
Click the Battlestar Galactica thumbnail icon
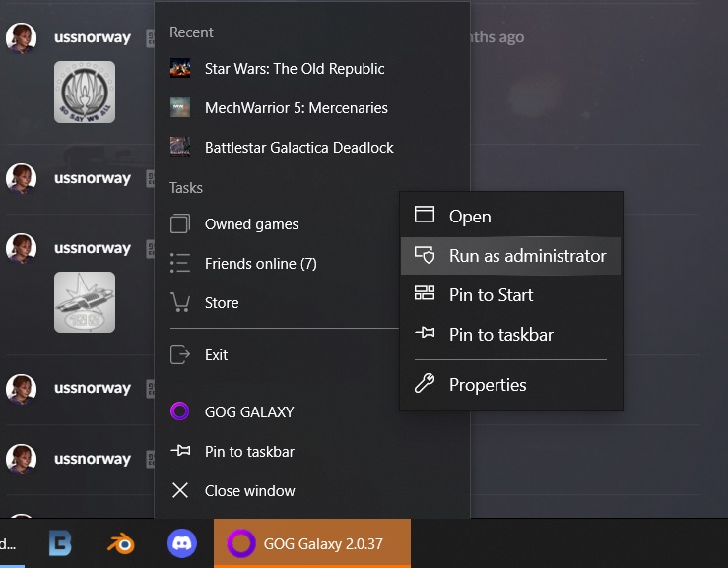(x=180, y=147)
